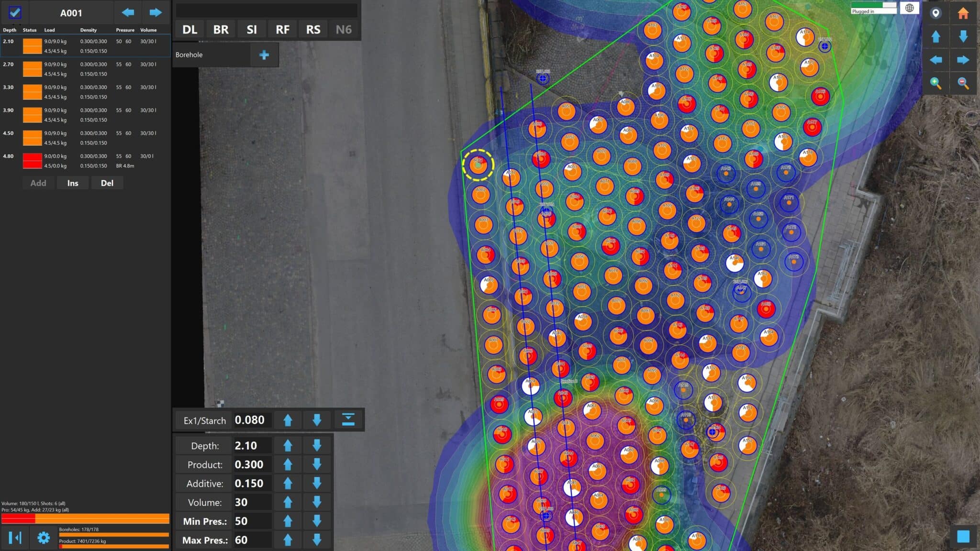Switch to the BR tab

[221, 30]
